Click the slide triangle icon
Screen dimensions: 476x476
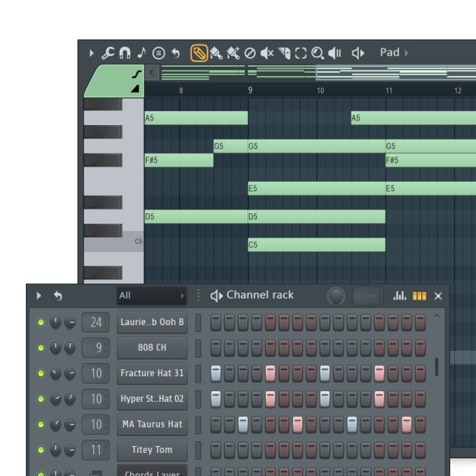click(x=135, y=88)
